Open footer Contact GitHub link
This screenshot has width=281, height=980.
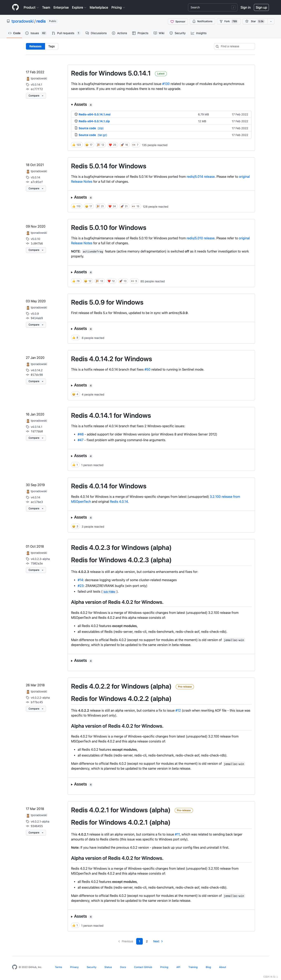pyautogui.click(x=143, y=967)
